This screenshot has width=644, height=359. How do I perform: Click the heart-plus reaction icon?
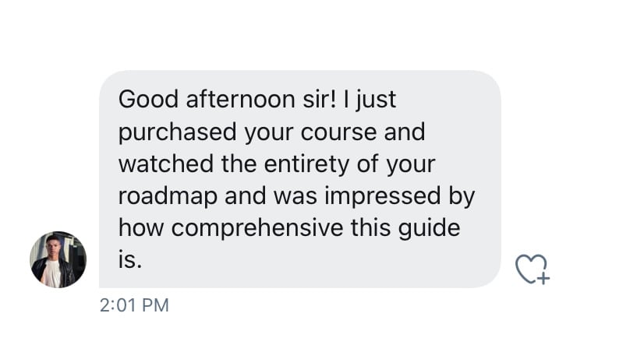[x=533, y=269]
